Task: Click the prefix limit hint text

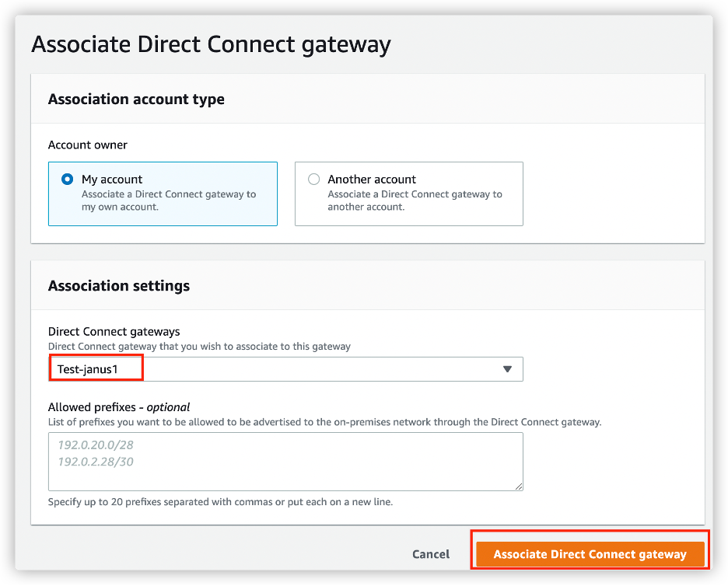Action: [221, 501]
